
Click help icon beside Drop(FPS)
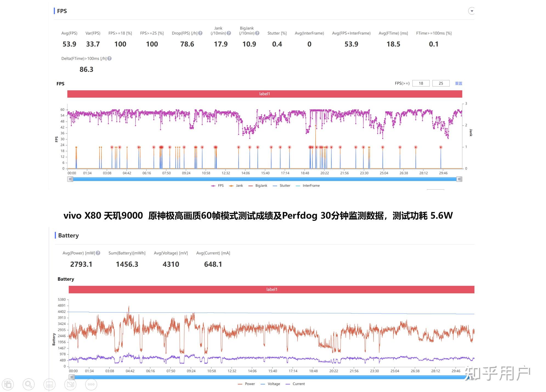click(x=200, y=33)
